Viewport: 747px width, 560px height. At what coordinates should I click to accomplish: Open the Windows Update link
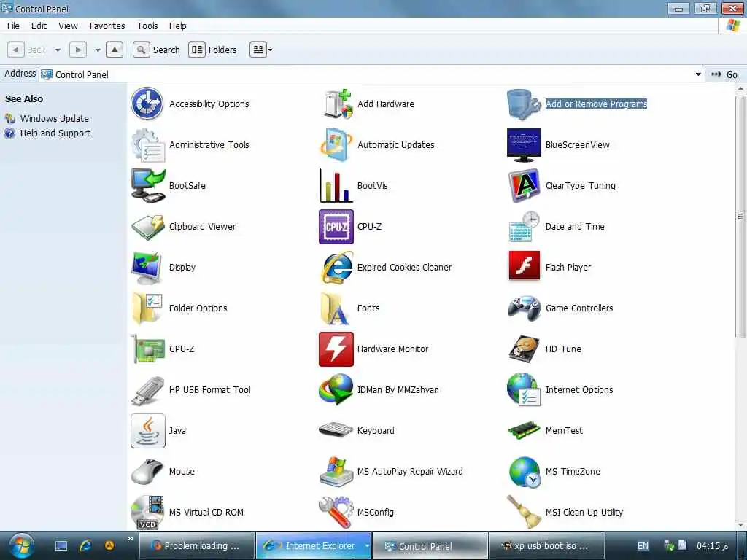(54, 118)
